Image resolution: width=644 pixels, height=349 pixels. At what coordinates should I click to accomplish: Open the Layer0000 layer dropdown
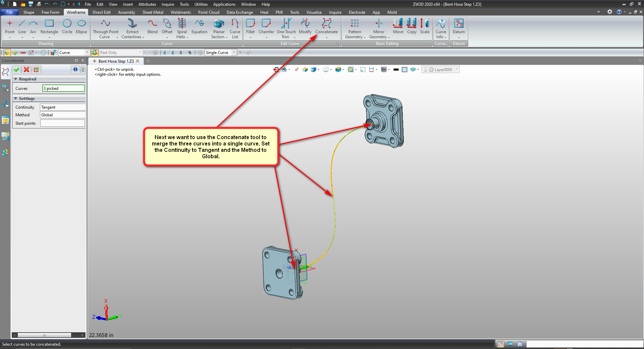(457, 69)
